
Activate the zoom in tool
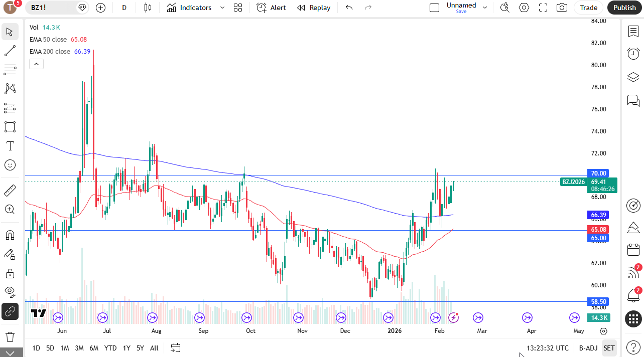(x=10, y=209)
